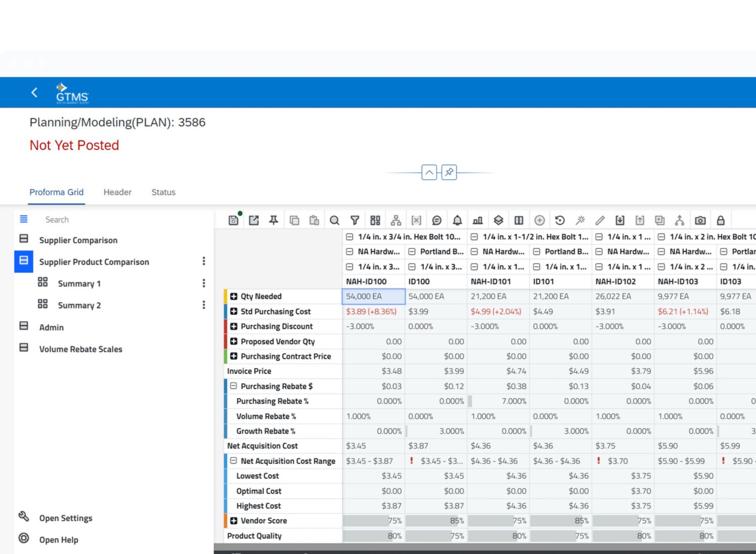Click the filter funnel icon
Screen dimensions: 756x554
coord(355,220)
